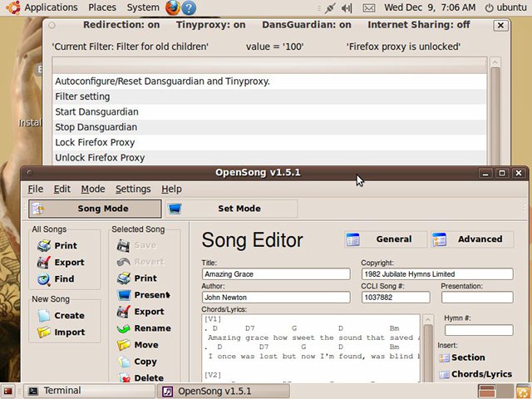Insert a Chords/Lyrics line
532x399 pixels.
[475, 374]
